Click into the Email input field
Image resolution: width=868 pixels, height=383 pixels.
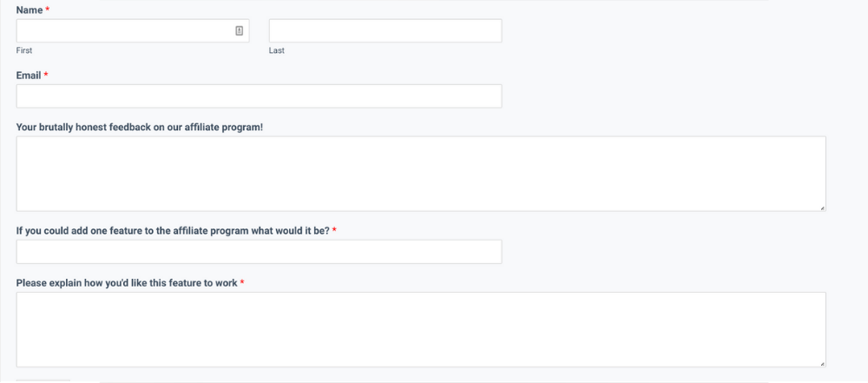tap(259, 96)
